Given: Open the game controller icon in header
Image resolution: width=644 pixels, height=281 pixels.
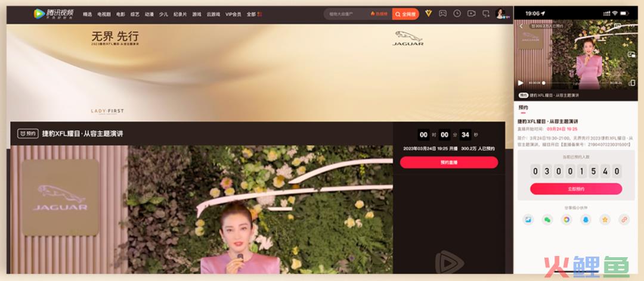Looking at the screenshot, I should click(x=442, y=14).
